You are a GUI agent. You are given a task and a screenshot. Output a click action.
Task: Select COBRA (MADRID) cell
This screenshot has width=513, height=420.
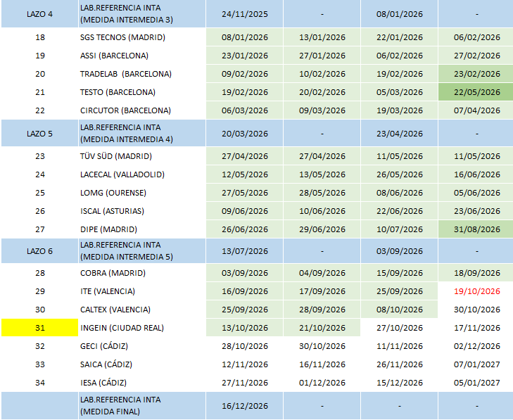(142, 273)
